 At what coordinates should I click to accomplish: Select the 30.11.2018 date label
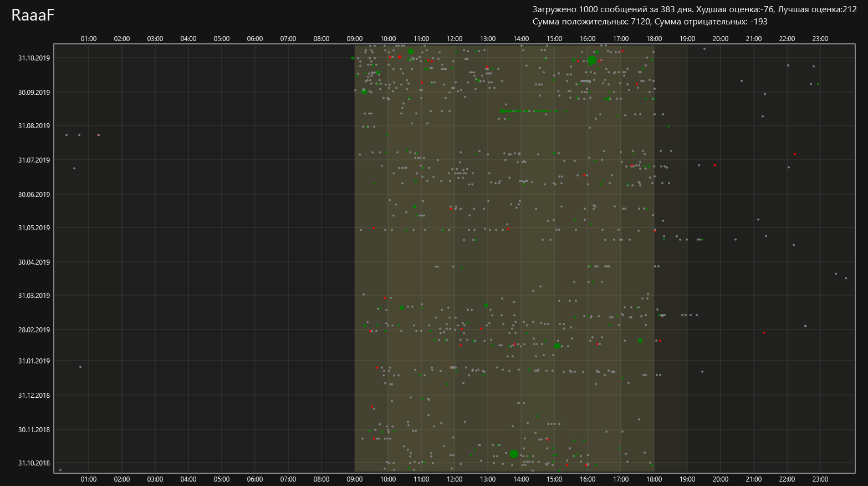(x=34, y=429)
